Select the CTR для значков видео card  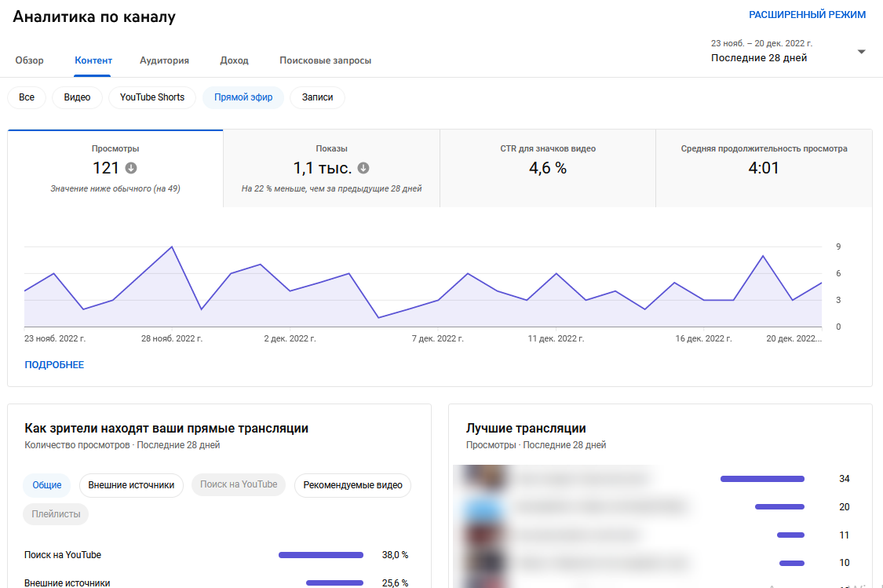click(548, 168)
